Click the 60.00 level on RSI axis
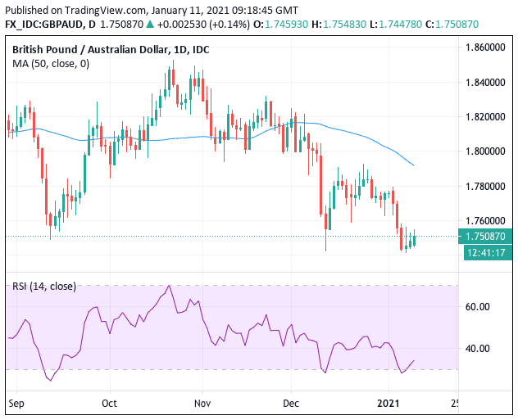The height and width of the screenshot is (420, 518). click(x=478, y=307)
